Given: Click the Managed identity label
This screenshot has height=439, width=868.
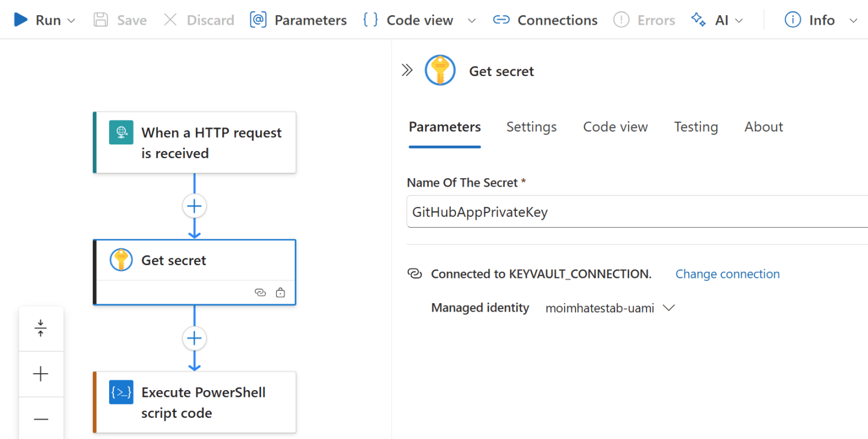Looking at the screenshot, I should coord(480,308).
